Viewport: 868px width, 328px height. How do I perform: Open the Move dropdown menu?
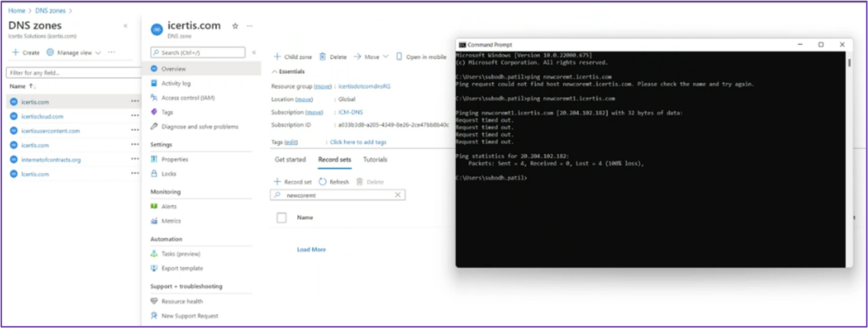coord(371,57)
